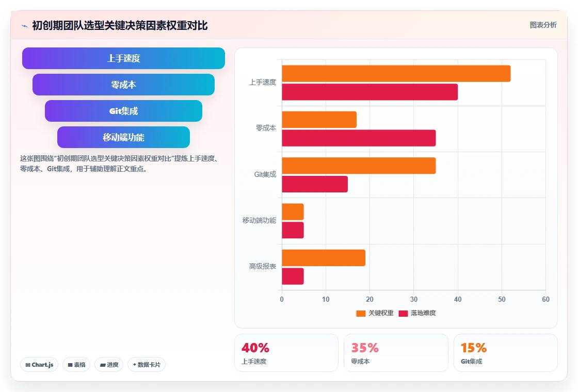Click the x-axis value 60

[x=545, y=300]
